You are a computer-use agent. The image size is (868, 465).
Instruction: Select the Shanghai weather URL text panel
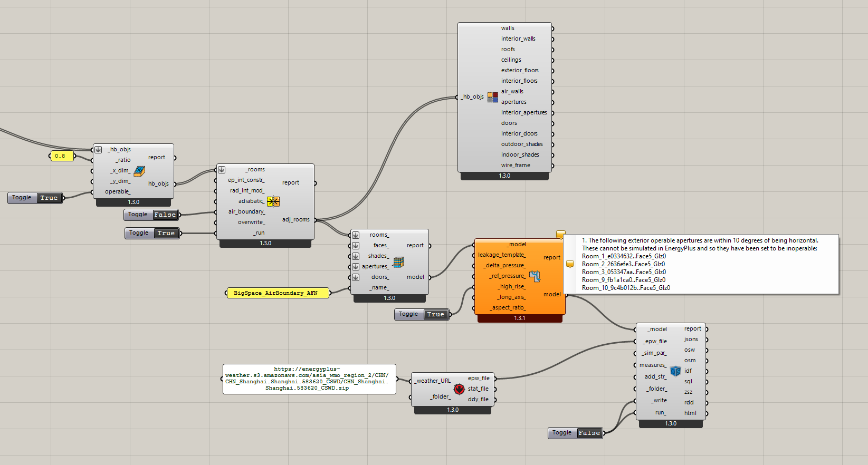point(309,379)
